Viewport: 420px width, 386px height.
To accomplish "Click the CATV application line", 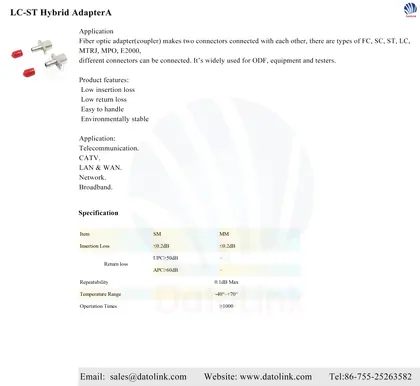I will click(x=89, y=158).
